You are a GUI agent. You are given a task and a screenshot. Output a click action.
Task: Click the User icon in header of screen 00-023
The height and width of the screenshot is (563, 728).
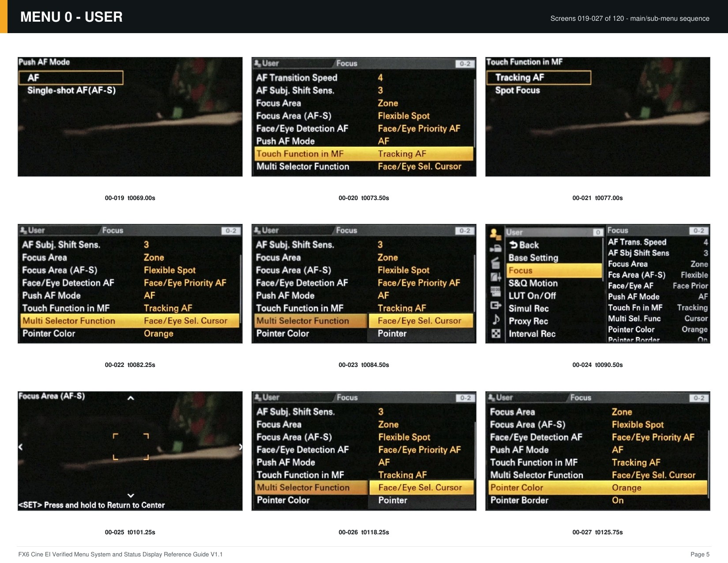tap(258, 230)
